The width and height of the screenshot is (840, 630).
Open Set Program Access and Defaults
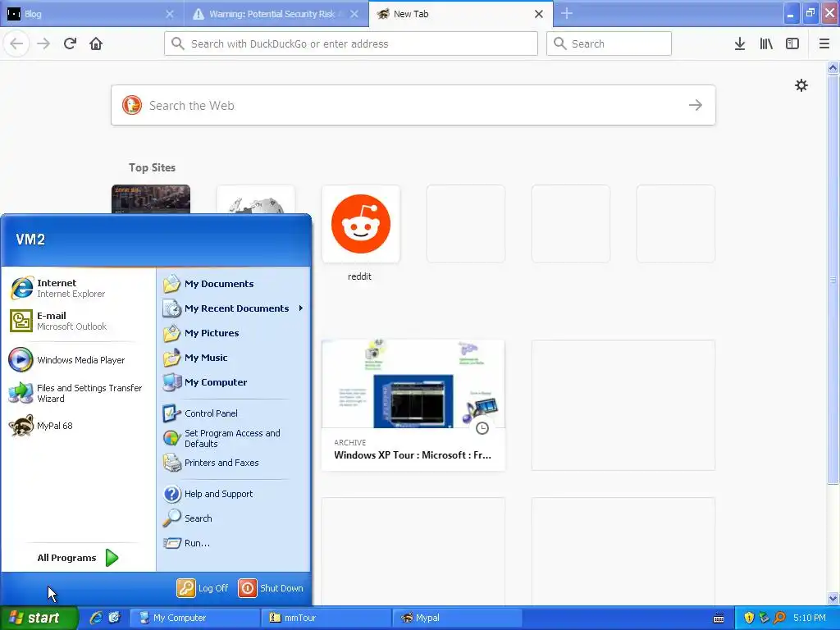(x=233, y=438)
